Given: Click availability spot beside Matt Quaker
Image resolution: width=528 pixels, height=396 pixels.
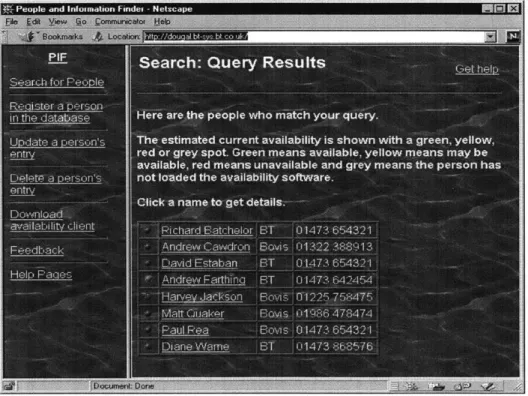Looking at the screenshot, I should tap(147, 313).
